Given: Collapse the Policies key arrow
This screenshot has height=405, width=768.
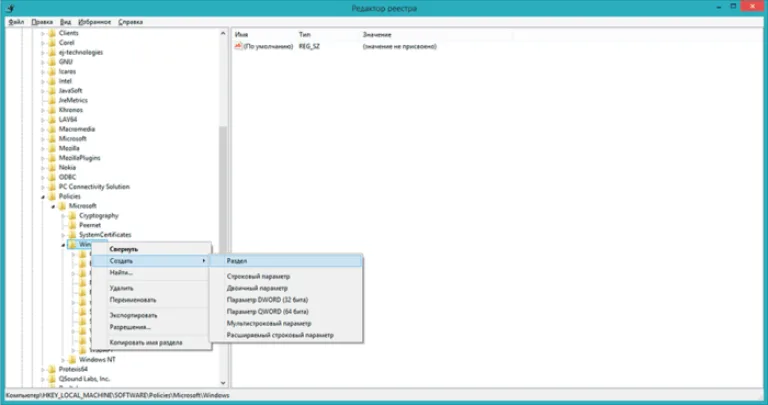Looking at the screenshot, I should coord(43,197).
